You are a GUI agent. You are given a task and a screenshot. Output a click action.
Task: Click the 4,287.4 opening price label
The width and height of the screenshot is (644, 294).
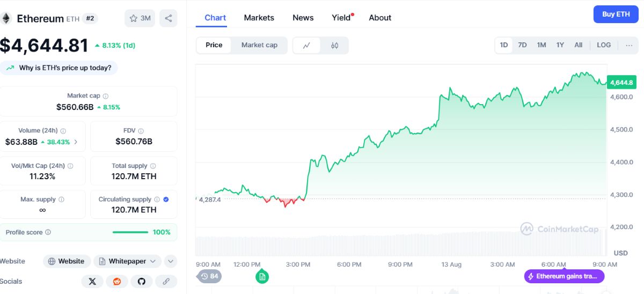[x=210, y=199]
